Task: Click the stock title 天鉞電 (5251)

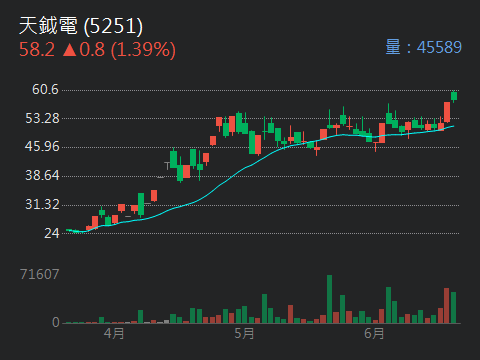Action: coord(81,26)
